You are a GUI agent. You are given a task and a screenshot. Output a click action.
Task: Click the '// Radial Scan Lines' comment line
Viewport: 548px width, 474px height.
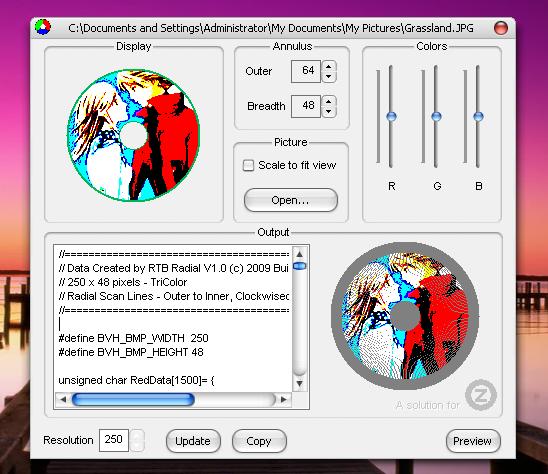click(x=174, y=296)
